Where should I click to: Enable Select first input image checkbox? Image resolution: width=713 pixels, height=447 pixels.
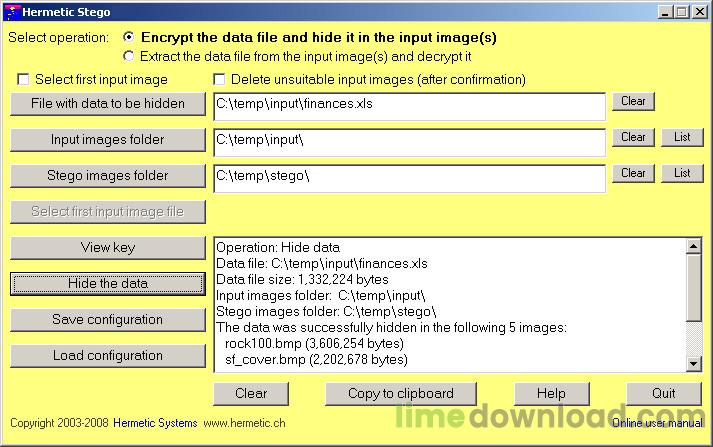23,80
